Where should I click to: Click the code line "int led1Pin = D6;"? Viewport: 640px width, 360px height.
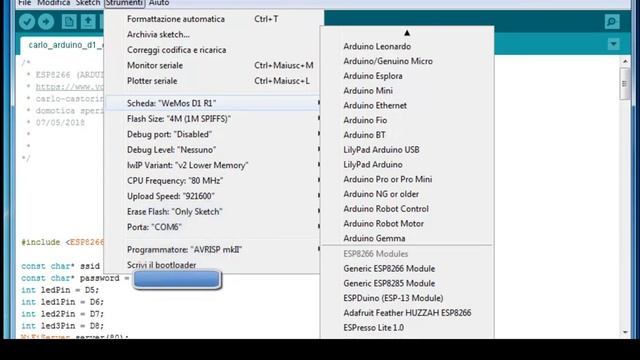(62, 302)
